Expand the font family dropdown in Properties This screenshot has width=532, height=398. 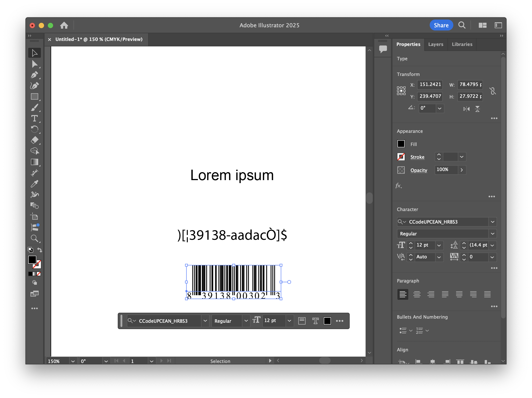[x=492, y=222]
